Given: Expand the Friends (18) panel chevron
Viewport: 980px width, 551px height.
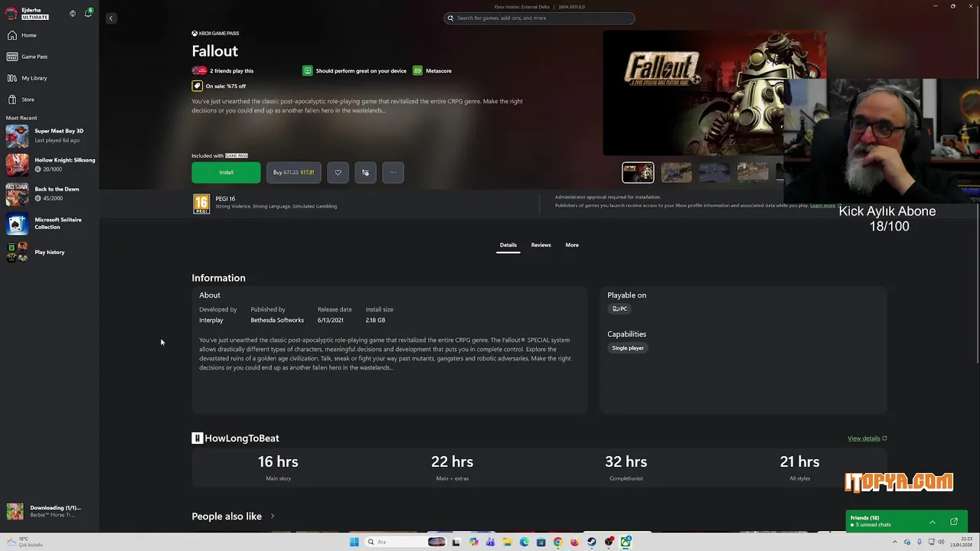Looking at the screenshot, I should tap(932, 522).
